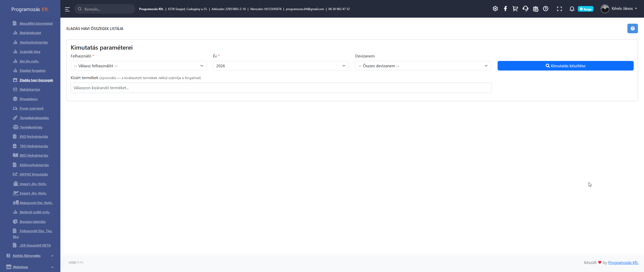Open Raktárkészlet in the sidebar
644x272 pixels.
tap(30, 33)
